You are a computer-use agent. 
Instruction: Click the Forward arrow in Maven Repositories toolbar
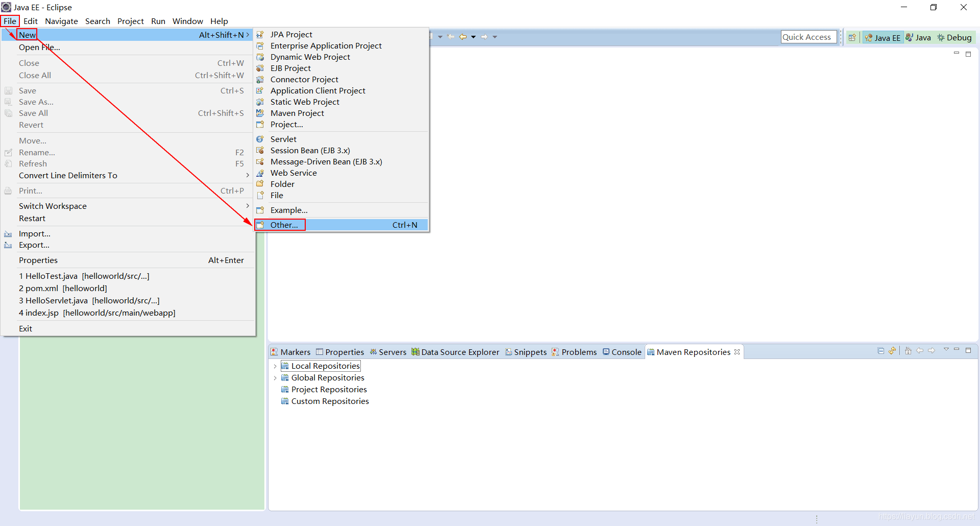tap(932, 351)
